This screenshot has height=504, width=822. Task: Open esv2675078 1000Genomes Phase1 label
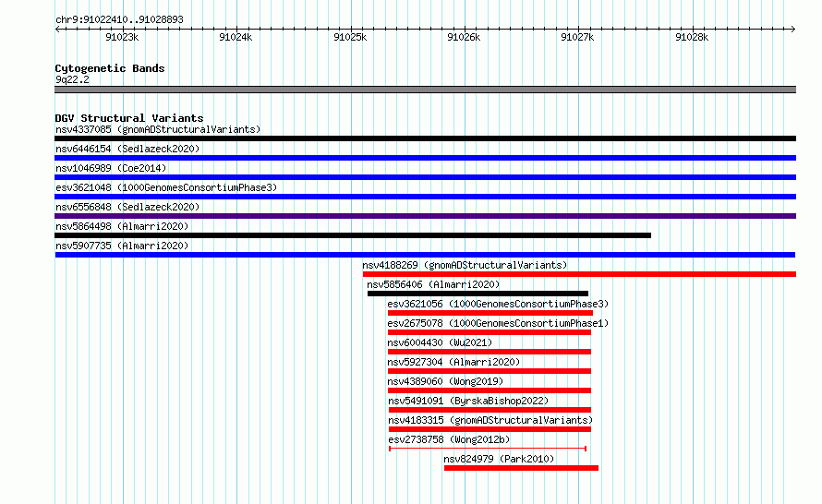pos(498,323)
